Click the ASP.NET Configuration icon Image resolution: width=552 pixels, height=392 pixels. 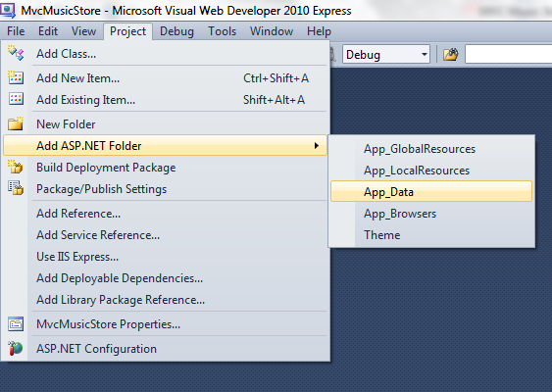coord(16,348)
